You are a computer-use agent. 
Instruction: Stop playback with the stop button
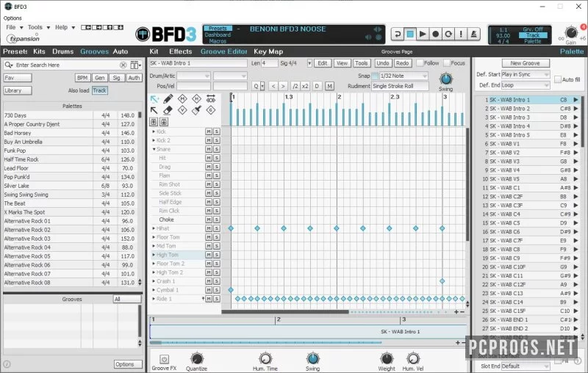(x=410, y=34)
